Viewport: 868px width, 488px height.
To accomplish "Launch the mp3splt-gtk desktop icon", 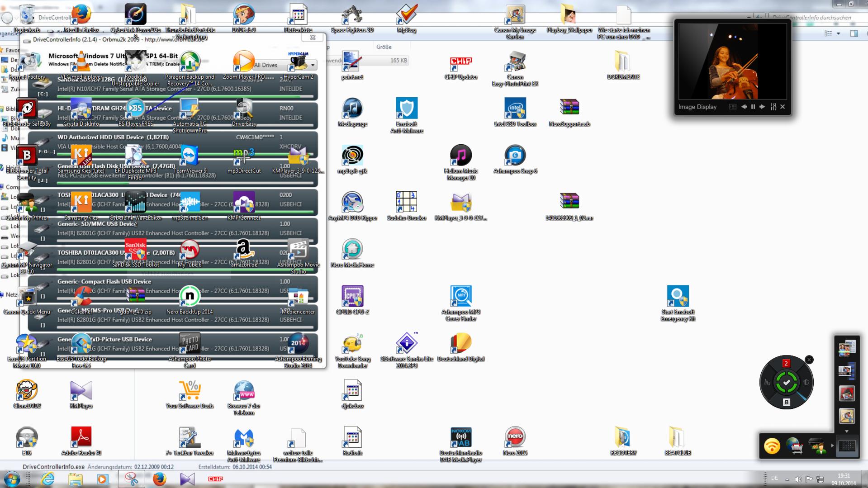I will click(x=352, y=159).
